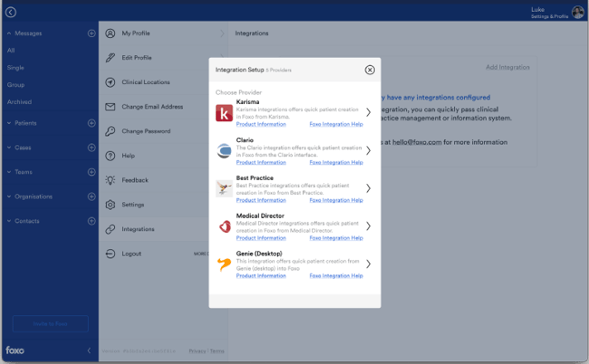
Task: Open My Profile menu item
Action: point(163,34)
